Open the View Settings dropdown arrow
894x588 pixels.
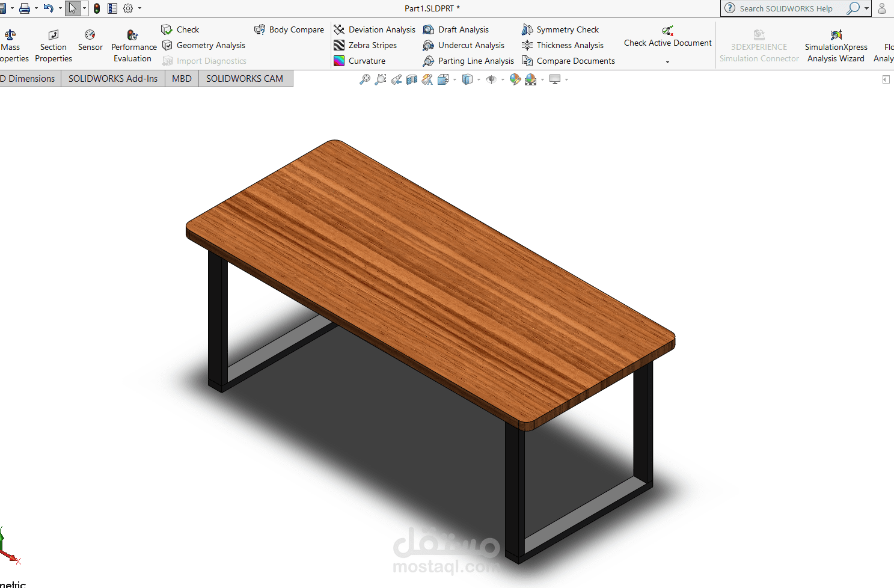[566, 79]
